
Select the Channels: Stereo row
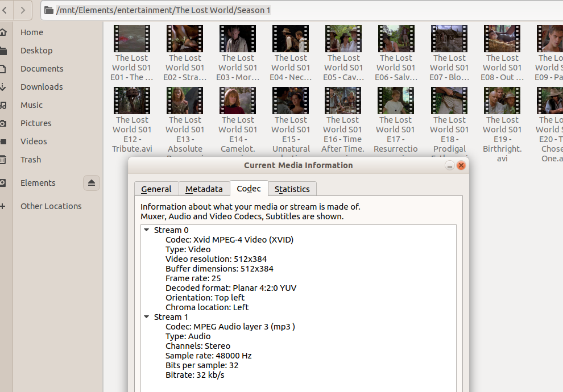(x=198, y=346)
